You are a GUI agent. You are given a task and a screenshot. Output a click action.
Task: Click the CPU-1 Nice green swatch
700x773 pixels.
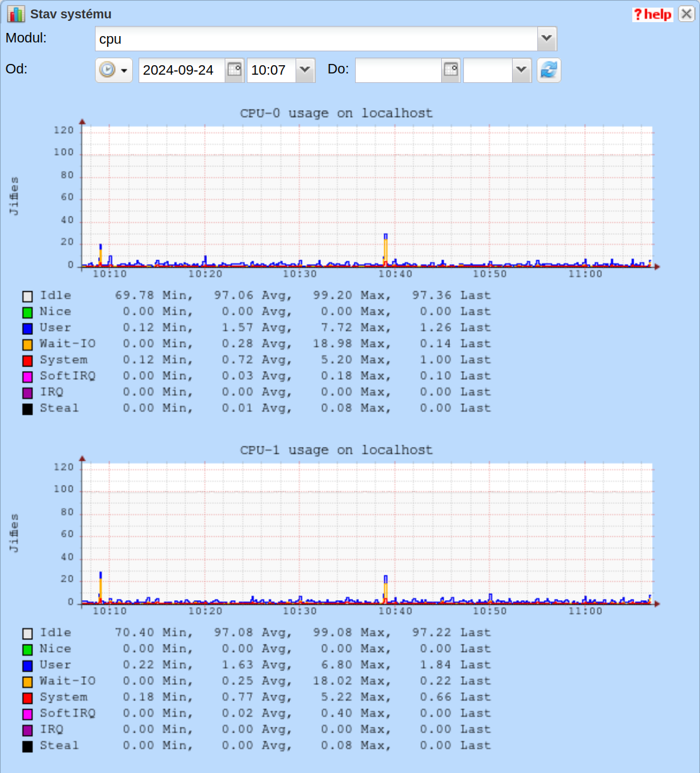27,650
